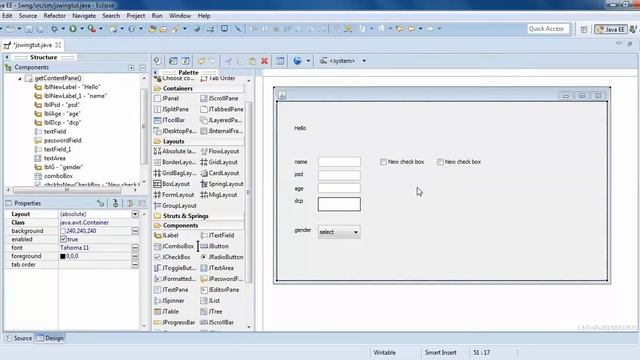The height and width of the screenshot is (360, 640).
Task: Choose JScrollPane container in Palette
Action: click(x=219, y=98)
